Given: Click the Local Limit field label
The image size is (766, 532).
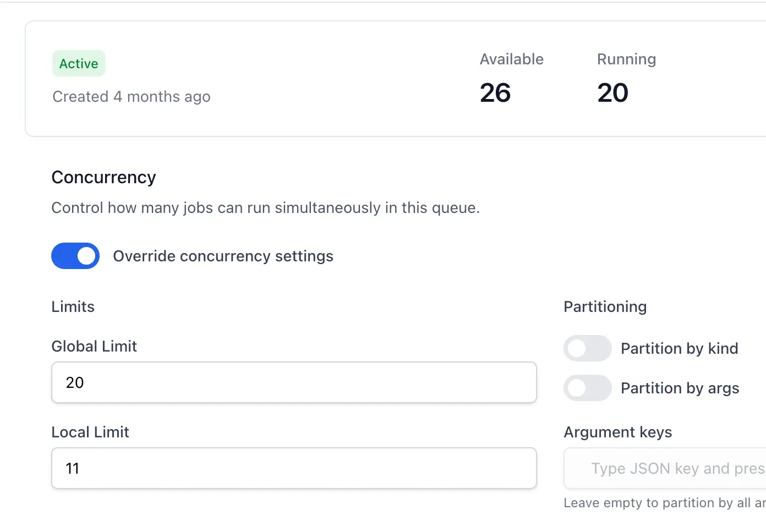Looking at the screenshot, I should [x=90, y=432].
